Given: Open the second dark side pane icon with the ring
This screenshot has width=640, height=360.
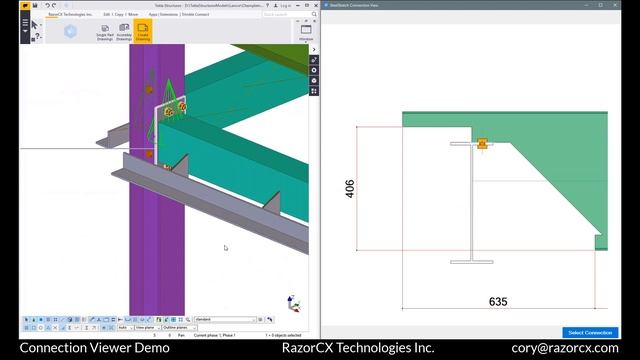Looking at the screenshot, I should [x=314, y=70].
